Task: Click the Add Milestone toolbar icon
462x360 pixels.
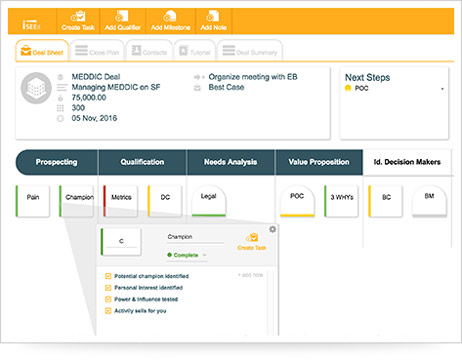Action: 170,21
